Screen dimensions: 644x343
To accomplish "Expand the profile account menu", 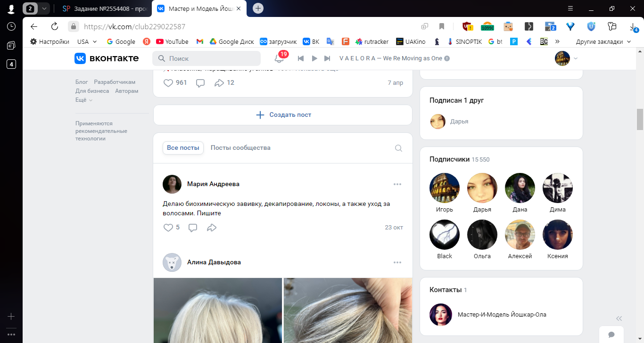I will tap(567, 58).
